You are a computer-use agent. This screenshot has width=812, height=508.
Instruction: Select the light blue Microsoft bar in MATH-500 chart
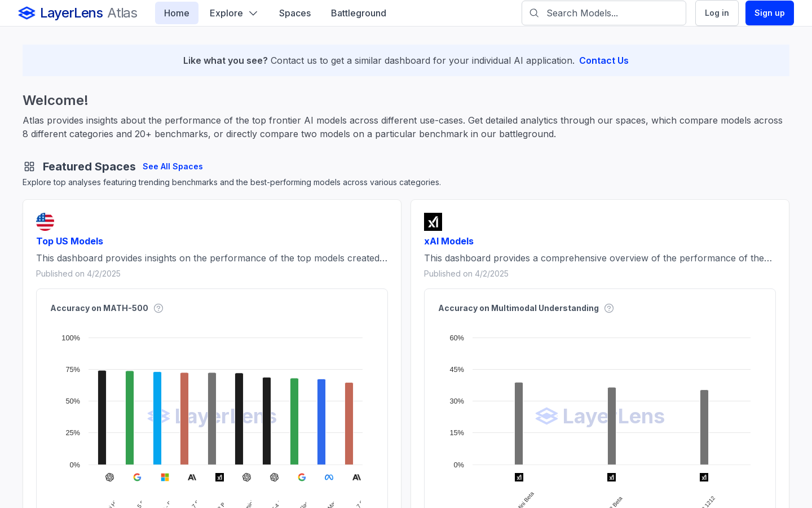pyautogui.click(x=157, y=418)
